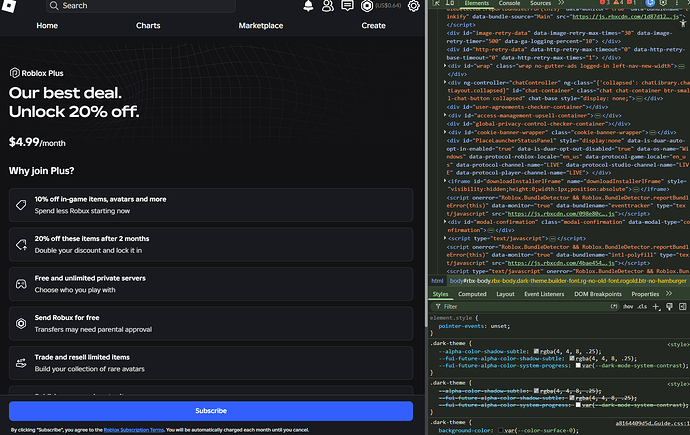690x435 pixels.
Task: Open the friends/people icon in header
Action: point(328,6)
